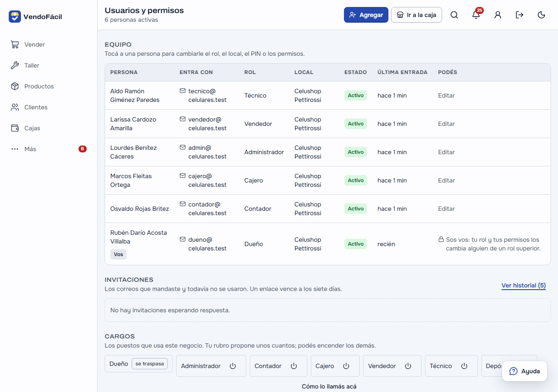Click Editar for Osvaldo Rojas Britez
Viewport: 558px width, 392px height.
pyautogui.click(x=446, y=209)
